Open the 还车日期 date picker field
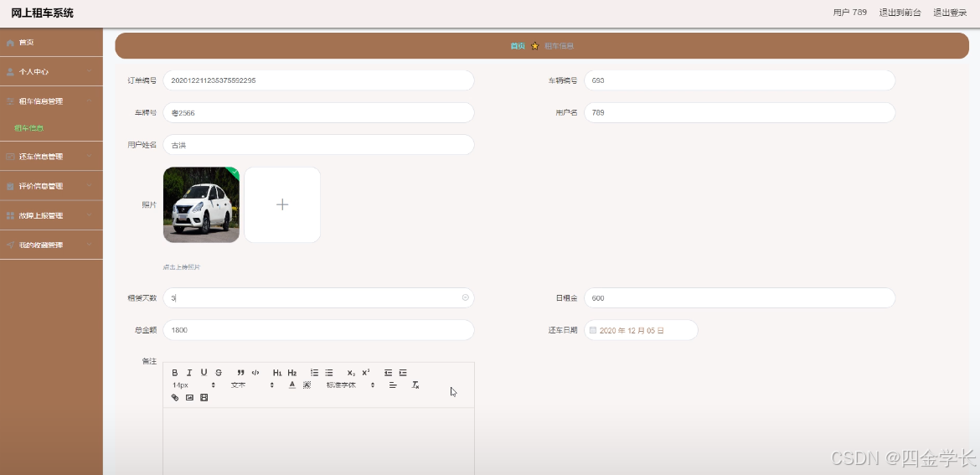Viewport: 980px width, 475px height. coord(641,330)
